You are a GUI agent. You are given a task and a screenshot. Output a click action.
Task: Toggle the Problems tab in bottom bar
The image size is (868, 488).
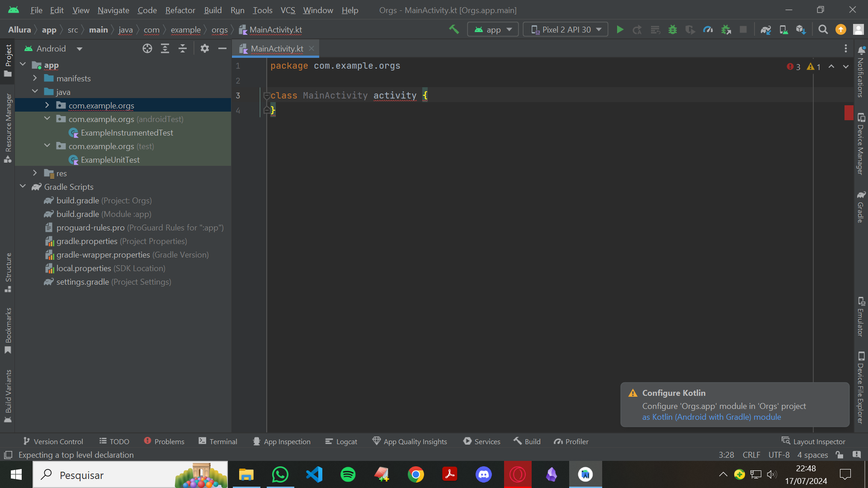163,441
